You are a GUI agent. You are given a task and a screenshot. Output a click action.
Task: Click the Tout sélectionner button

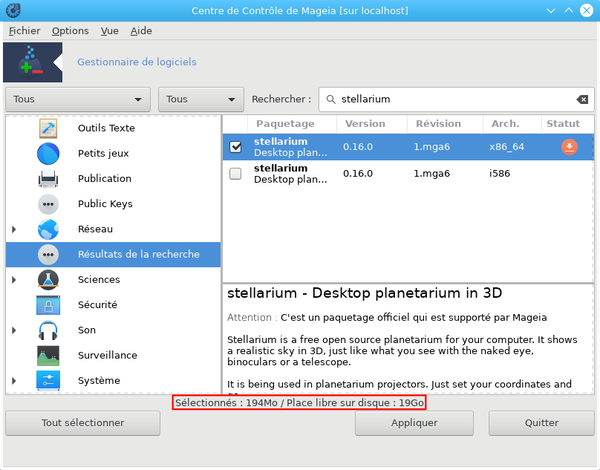(x=83, y=423)
